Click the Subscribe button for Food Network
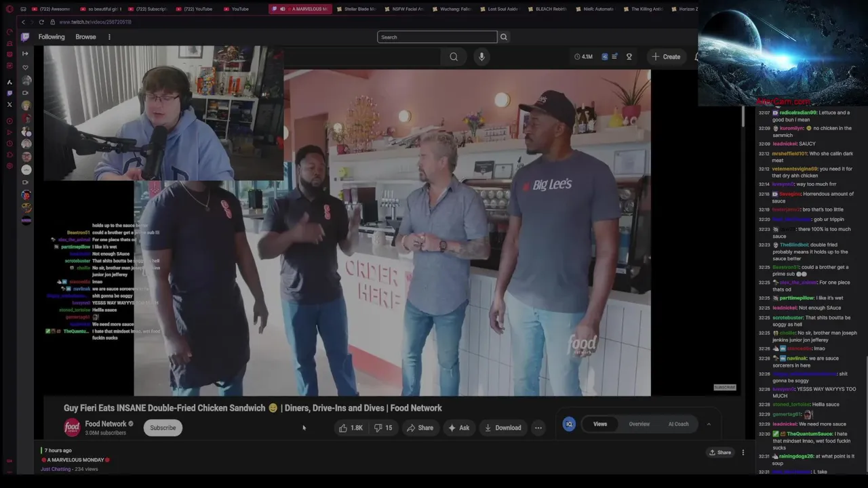The image size is (868, 488). (x=163, y=428)
